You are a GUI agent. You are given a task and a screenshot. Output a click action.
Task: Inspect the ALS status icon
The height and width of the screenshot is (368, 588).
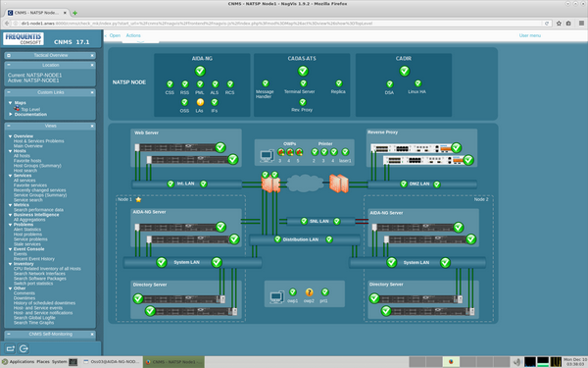(215, 84)
